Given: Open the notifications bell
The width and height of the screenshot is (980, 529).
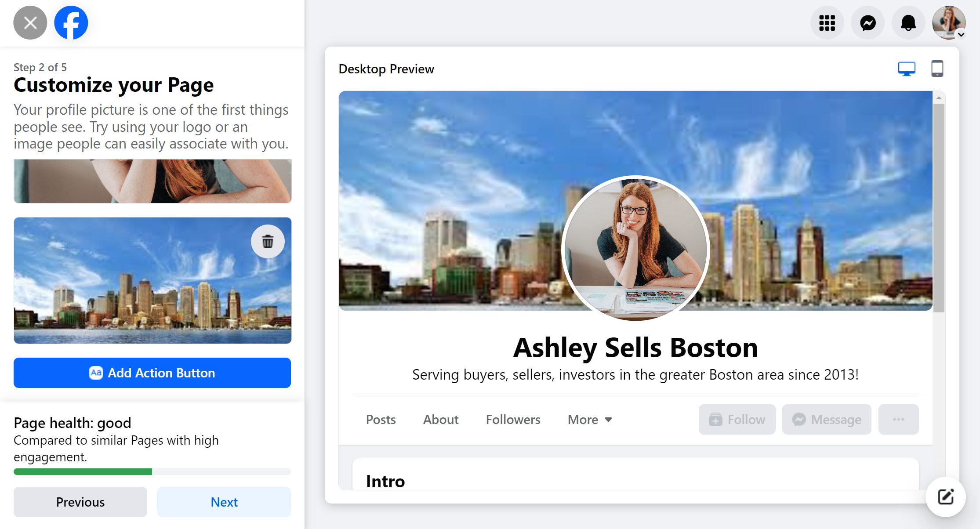Looking at the screenshot, I should coord(908,22).
